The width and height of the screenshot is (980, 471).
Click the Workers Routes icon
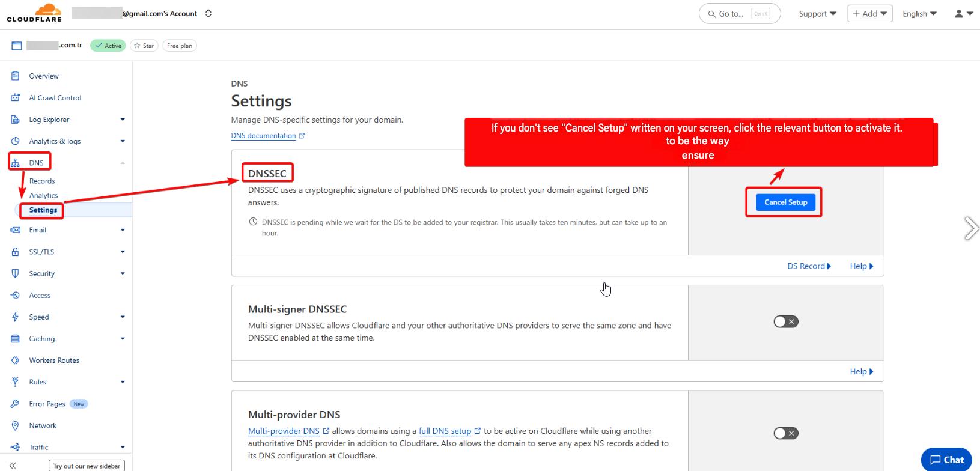tap(16, 360)
